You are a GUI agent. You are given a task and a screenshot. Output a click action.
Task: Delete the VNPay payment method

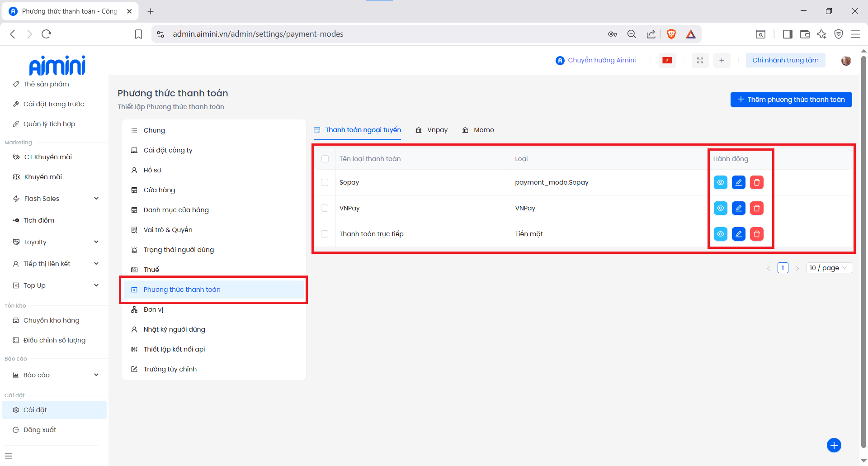[x=756, y=208]
